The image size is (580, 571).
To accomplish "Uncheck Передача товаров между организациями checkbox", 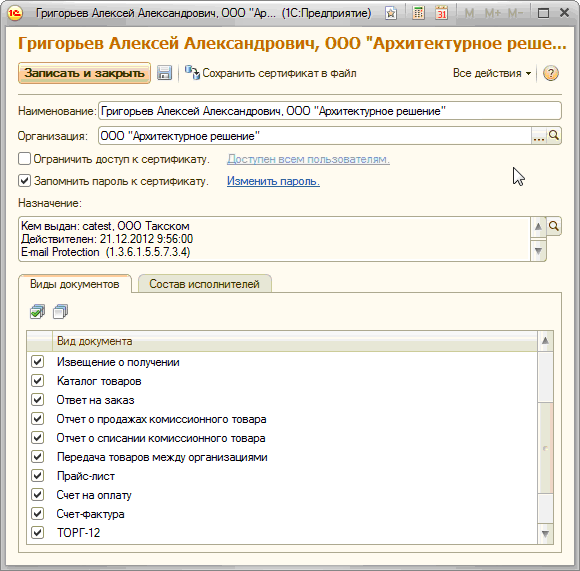I will point(37,456).
